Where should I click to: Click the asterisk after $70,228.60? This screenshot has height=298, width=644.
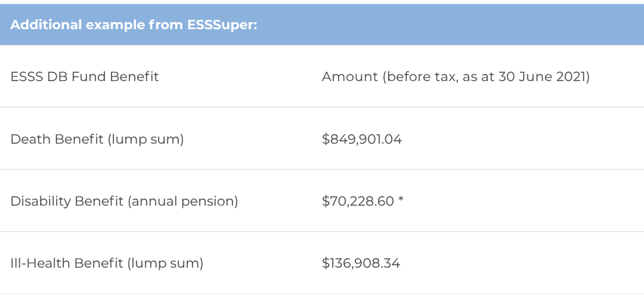tap(401, 200)
